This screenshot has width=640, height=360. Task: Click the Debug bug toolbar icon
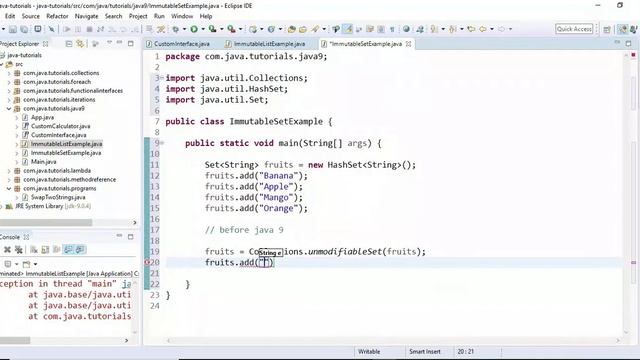click(176, 29)
